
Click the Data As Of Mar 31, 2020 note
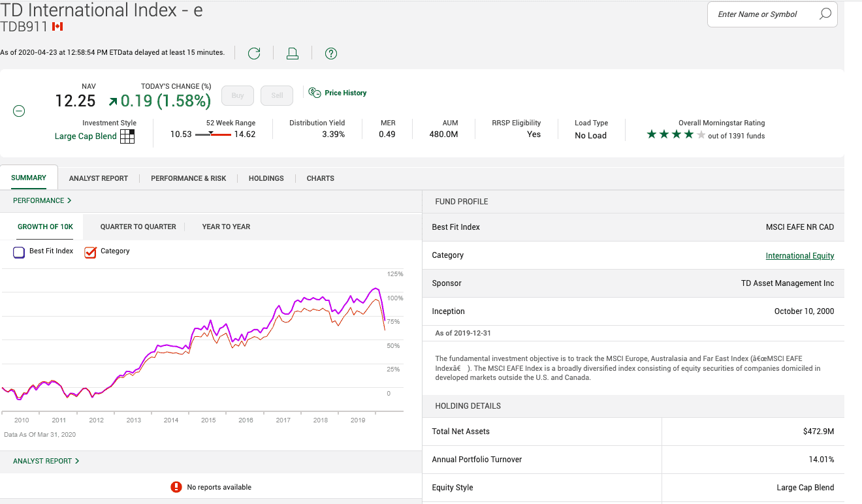[x=39, y=435]
